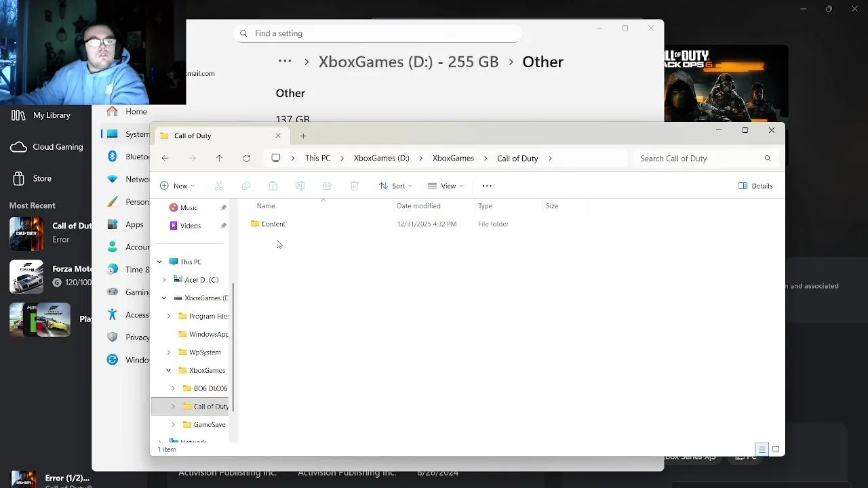Collapse the This PC tree node

(159, 262)
